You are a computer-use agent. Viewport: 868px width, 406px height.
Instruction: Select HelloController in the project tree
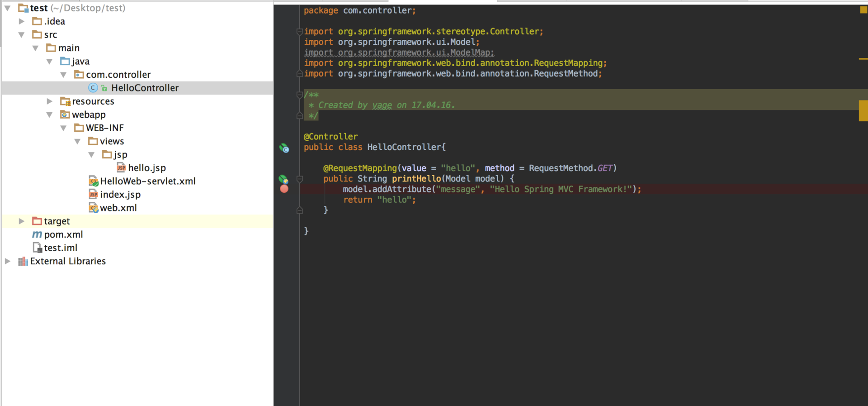145,88
